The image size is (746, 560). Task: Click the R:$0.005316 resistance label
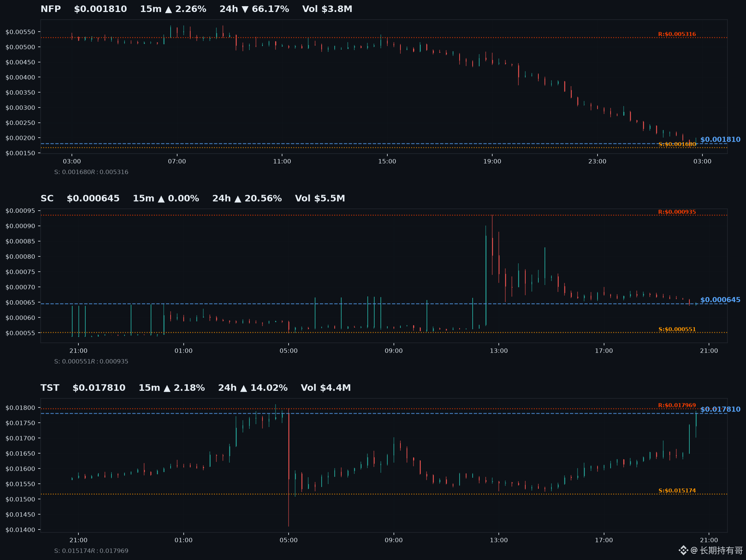(x=677, y=34)
